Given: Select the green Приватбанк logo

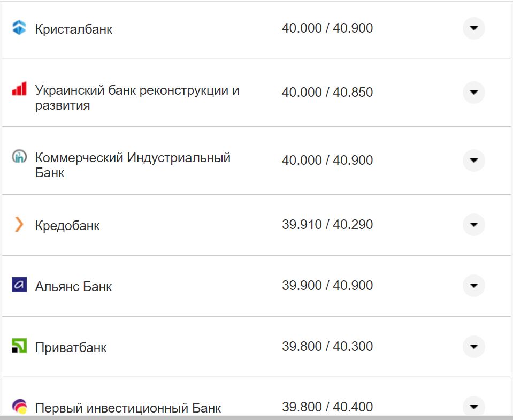Looking at the screenshot, I should pyautogui.click(x=19, y=347).
